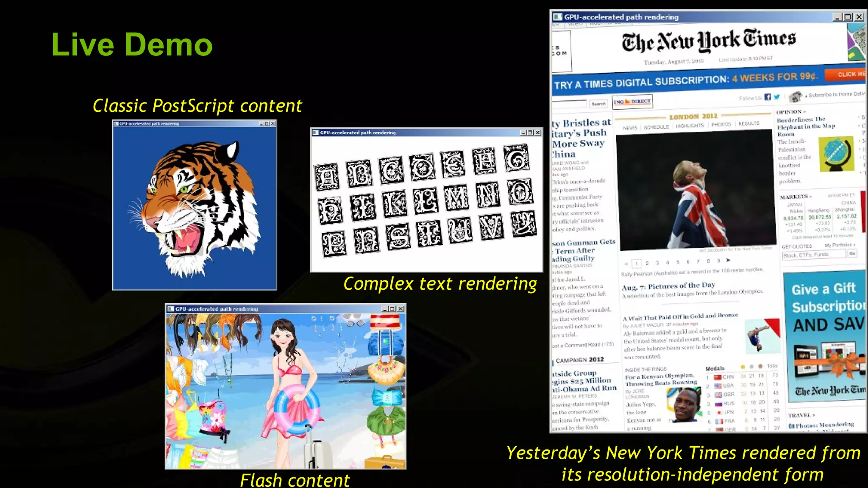
Task: Click the Facebook icon next to Follow Us
Action: click(x=768, y=97)
